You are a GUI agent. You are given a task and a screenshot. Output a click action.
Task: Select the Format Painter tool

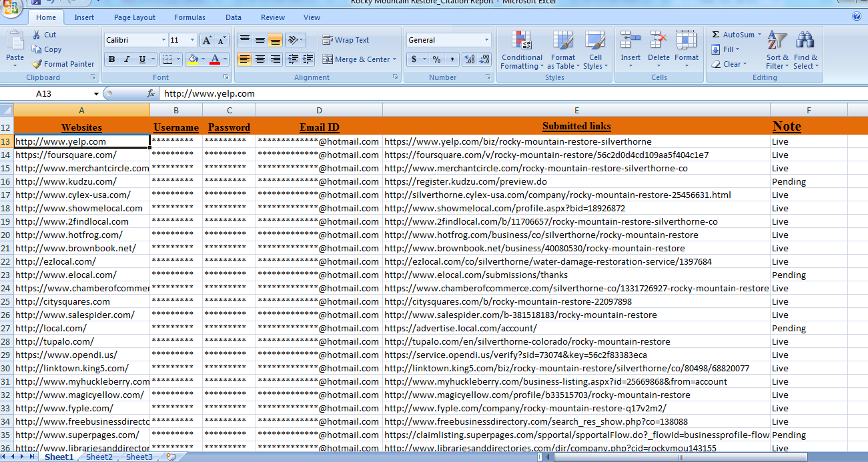63,64
